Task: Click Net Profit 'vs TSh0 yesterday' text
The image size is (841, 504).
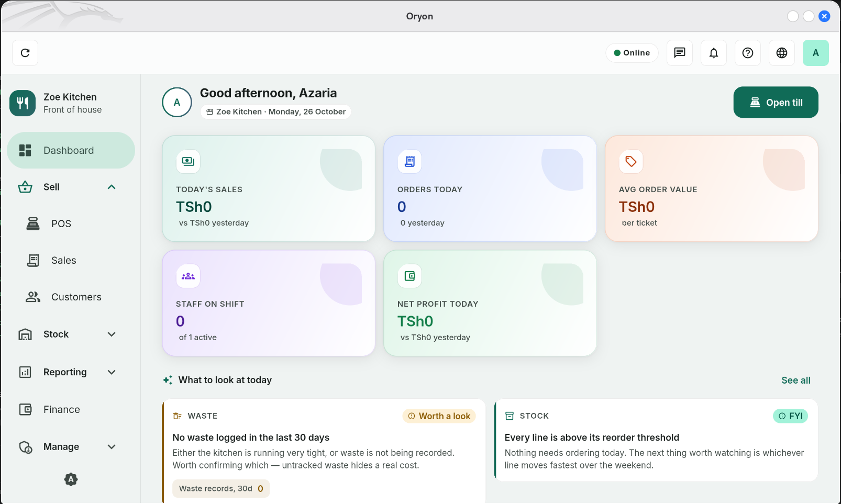Action: (x=435, y=338)
